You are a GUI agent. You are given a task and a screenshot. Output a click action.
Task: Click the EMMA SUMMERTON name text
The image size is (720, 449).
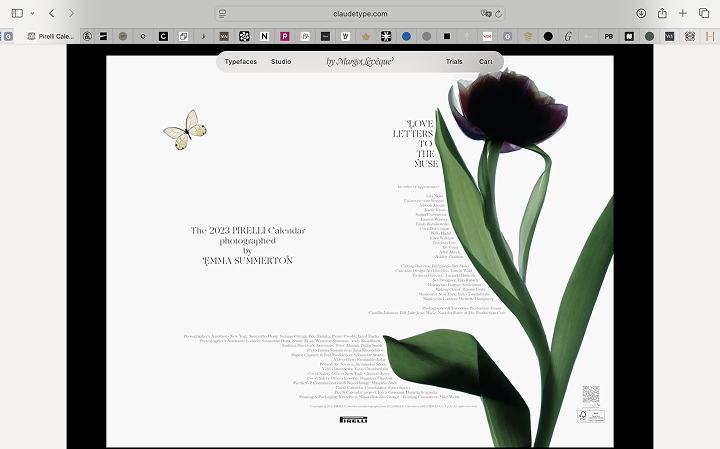tap(248, 261)
